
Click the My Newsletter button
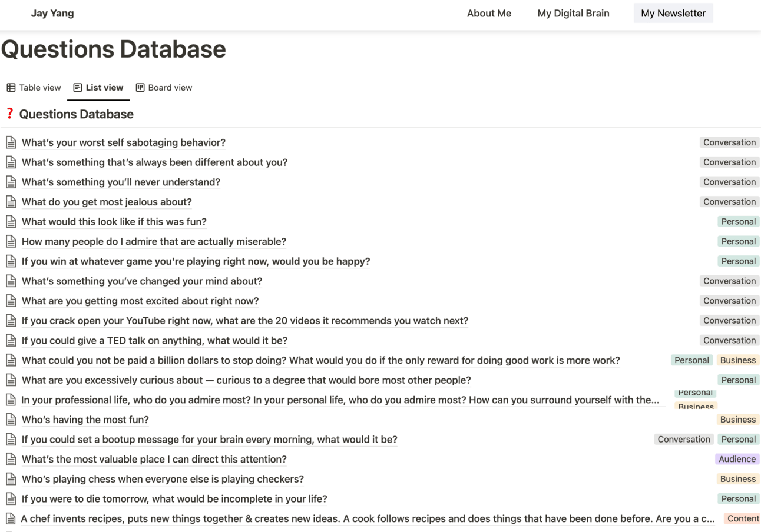pos(673,13)
